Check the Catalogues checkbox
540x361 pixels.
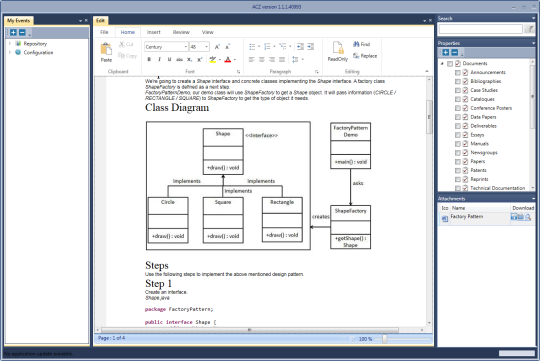pos(458,100)
